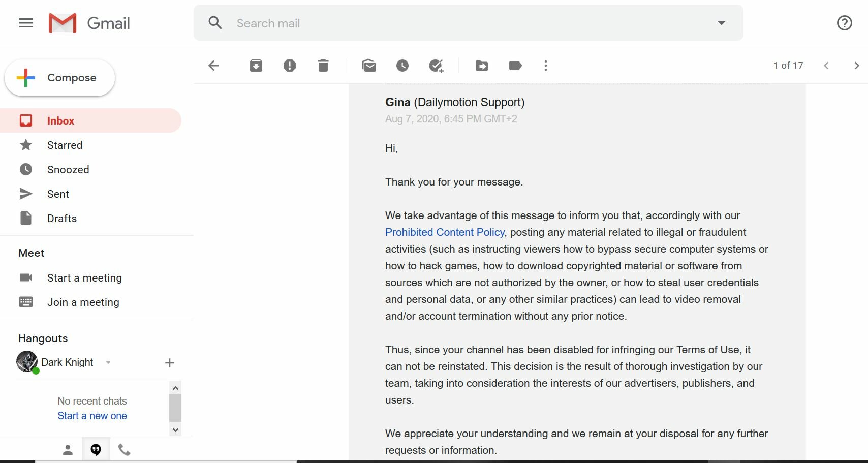Click the Inbox tray icon

click(26, 120)
